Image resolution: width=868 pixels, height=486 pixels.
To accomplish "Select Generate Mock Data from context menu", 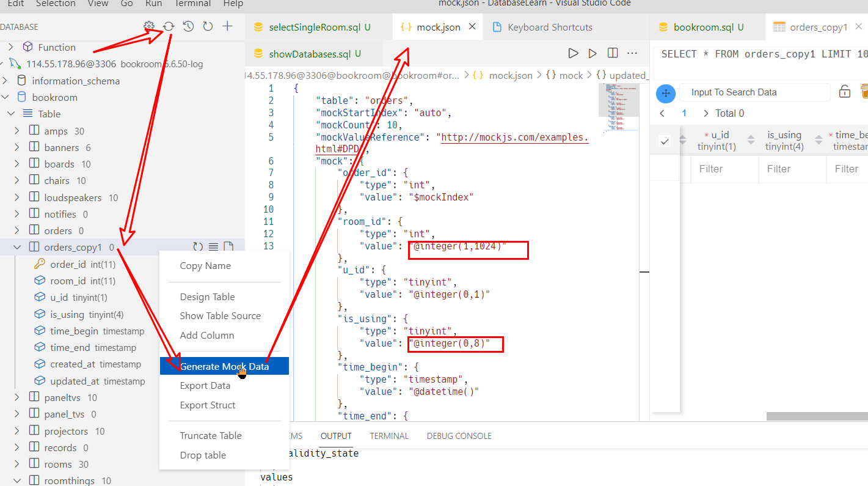I will click(224, 366).
